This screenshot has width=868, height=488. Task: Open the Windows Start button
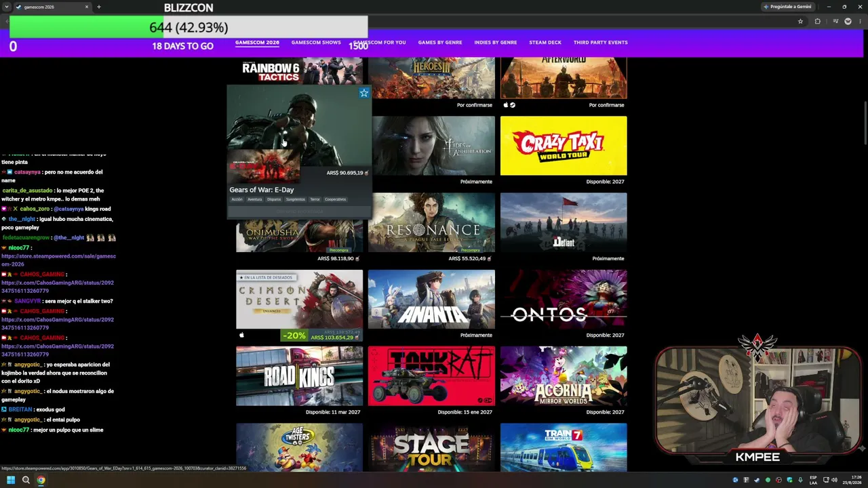tap(11, 480)
